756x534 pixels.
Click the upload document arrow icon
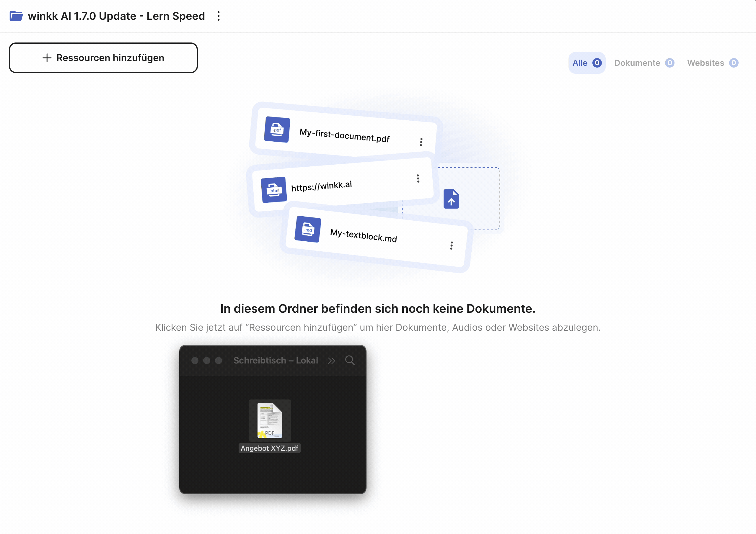(451, 199)
